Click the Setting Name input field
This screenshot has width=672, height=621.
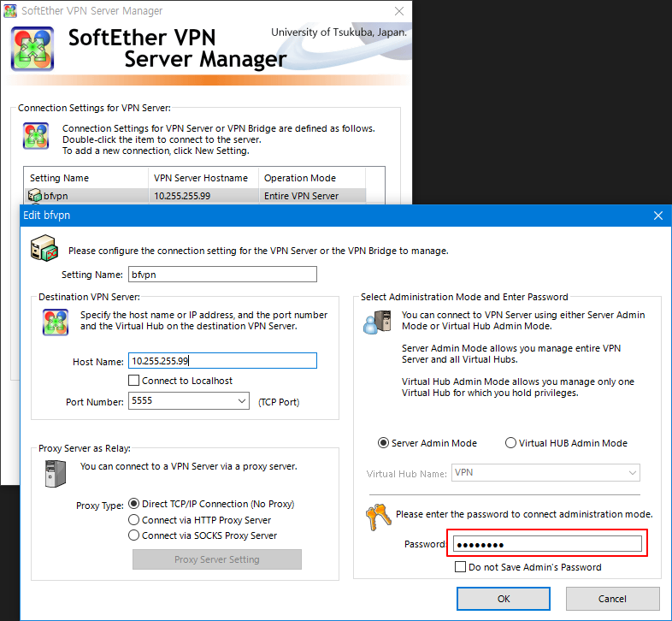pyautogui.click(x=222, y=275)
